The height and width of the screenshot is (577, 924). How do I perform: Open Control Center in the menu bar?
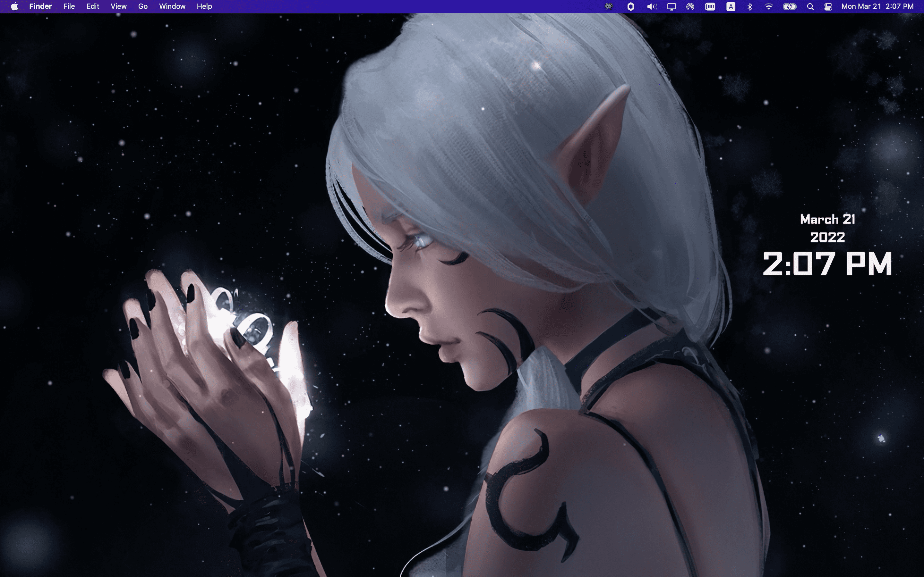(829, 6)
